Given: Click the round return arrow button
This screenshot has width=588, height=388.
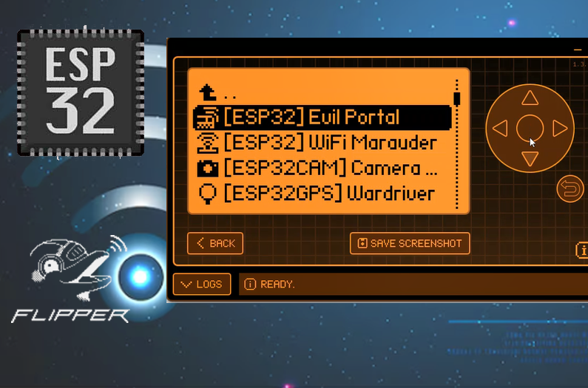Looking at the screenshot, I should pos(570,189).
